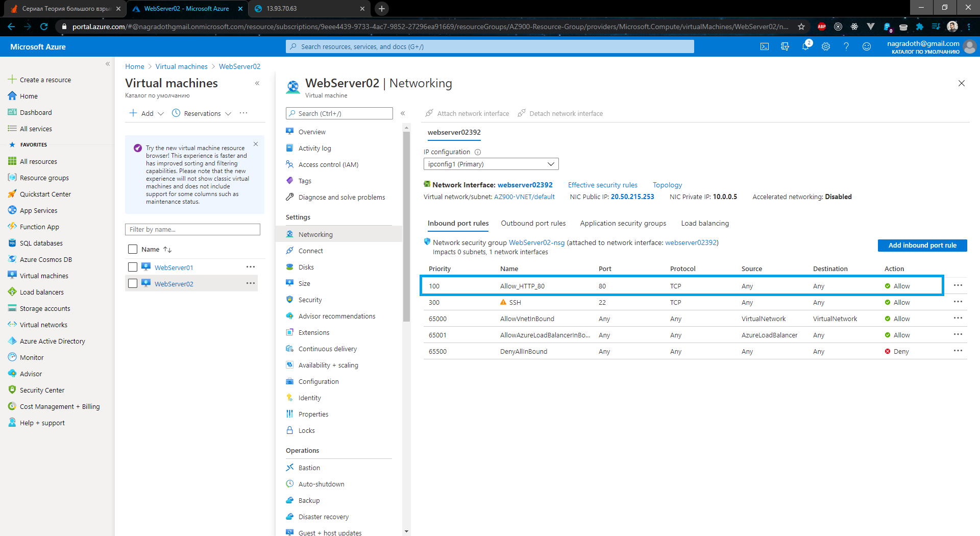
Task: Click the Filter by name field
Action: tap(192, 229)
